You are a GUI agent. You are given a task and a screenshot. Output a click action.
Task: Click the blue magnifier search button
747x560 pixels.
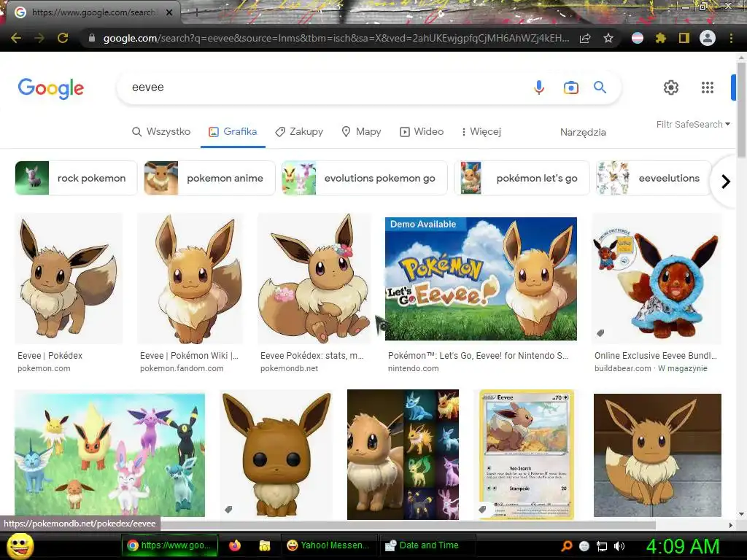tap(600, 87)
